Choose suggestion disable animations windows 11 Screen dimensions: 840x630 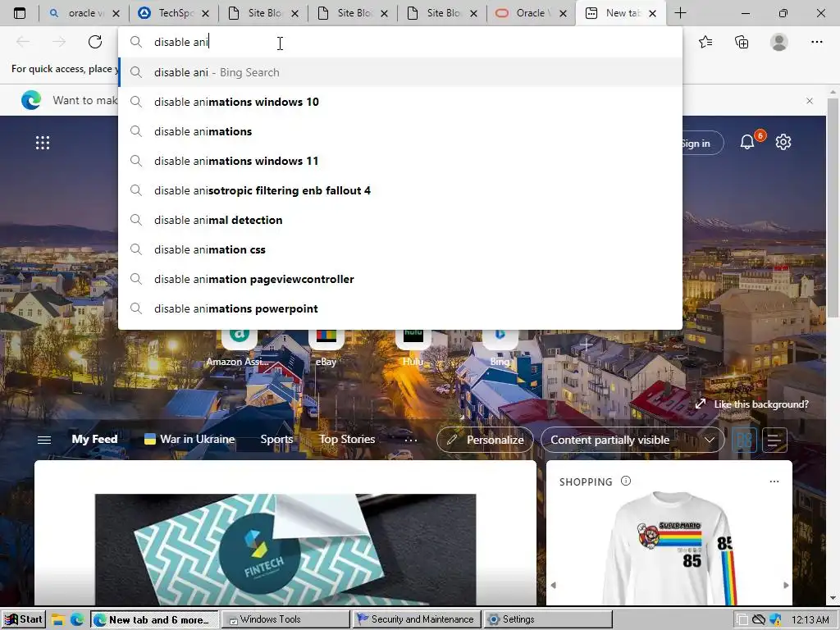coord(400,161)
